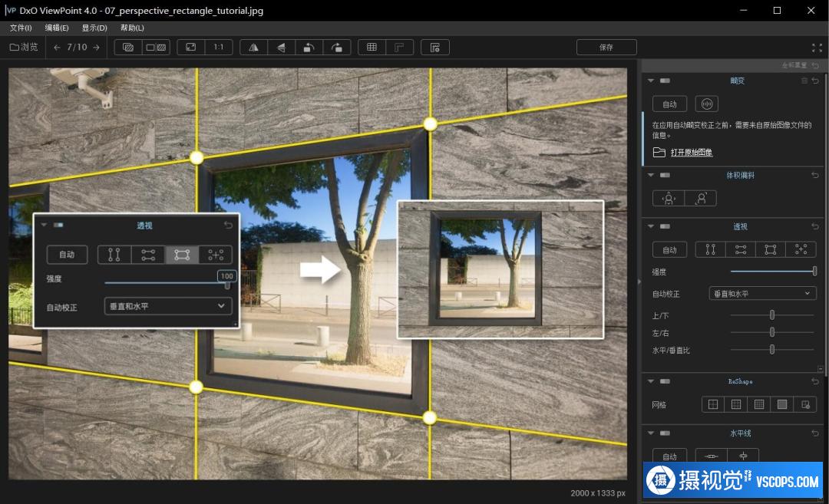This screenshot has height=504, width=829.
Task: Collapse the 水平线 section
Action: [651, 433]
